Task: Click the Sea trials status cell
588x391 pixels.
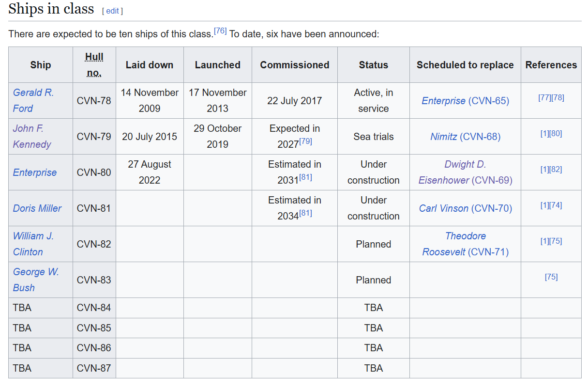Action: point(374,137)
